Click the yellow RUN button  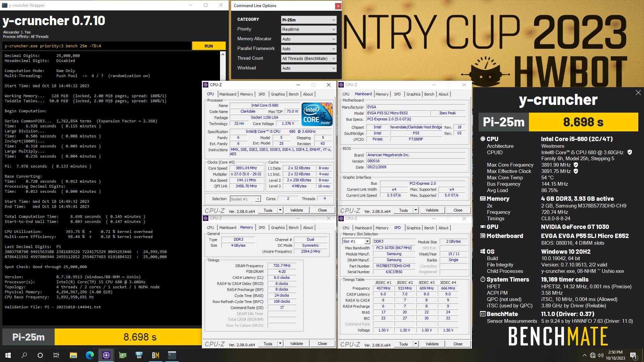coord(209,46)
